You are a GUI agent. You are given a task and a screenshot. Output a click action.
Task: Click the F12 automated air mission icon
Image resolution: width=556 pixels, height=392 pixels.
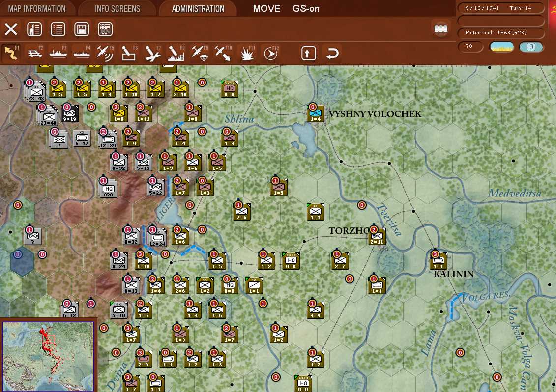[270, 53]
